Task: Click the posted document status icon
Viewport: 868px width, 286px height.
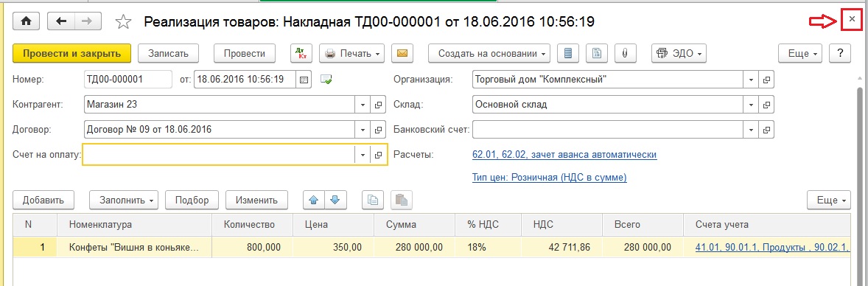Action: click(x=326, y=80)
